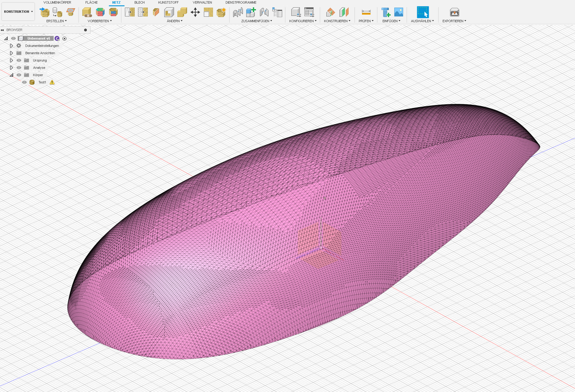Activate radio button beside Unbenannt v5
The height and width of the screenshot is (392, 575).
(x=64, y=38)
